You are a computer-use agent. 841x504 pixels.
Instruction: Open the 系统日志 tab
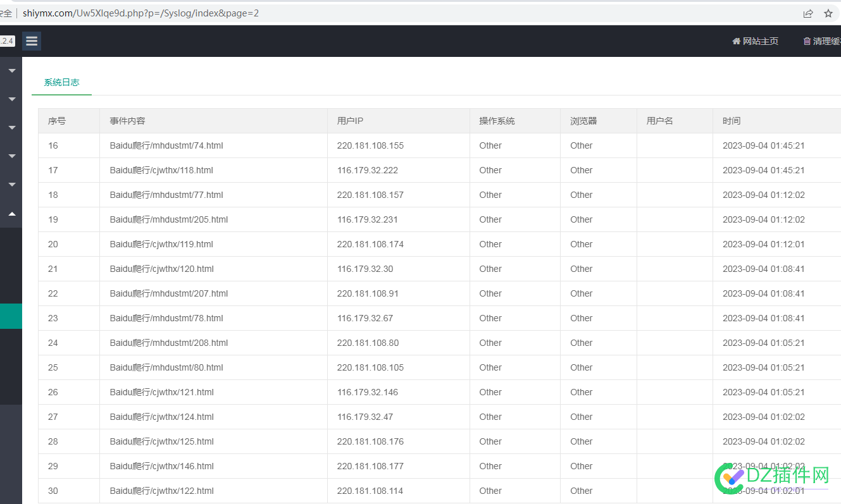point(61,82)
